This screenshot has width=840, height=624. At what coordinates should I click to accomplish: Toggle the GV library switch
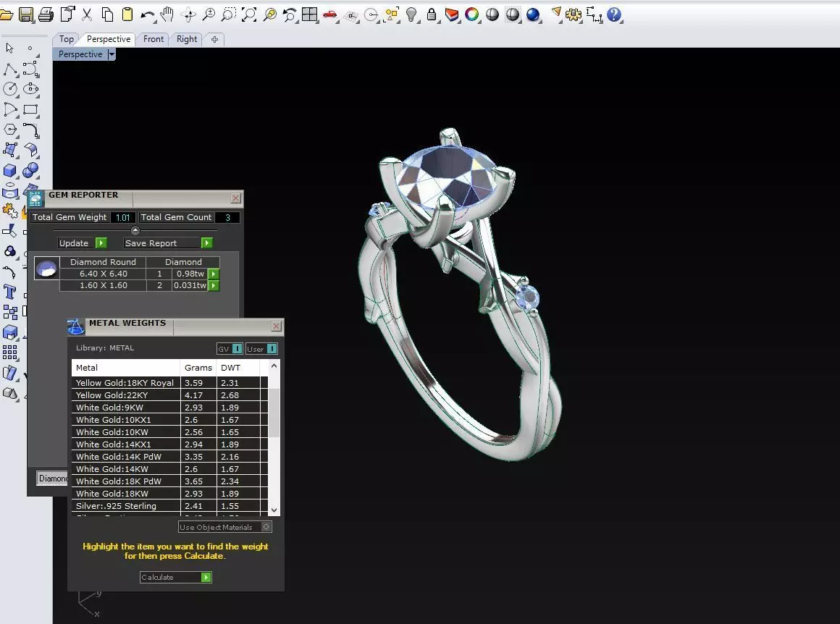(230, 349)
